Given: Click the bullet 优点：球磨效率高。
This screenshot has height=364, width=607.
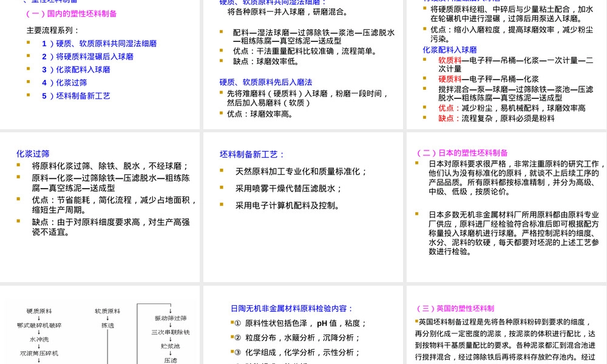Looking at the screenshot, I should 262,114.
